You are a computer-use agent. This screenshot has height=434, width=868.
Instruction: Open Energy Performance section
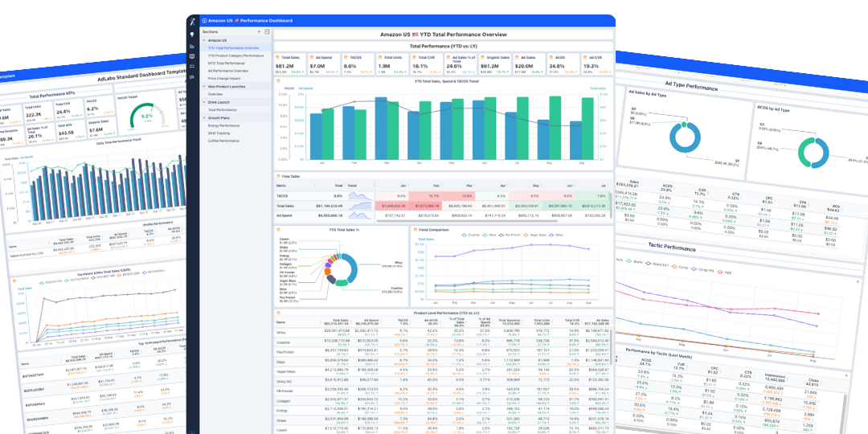coord(236,125)
